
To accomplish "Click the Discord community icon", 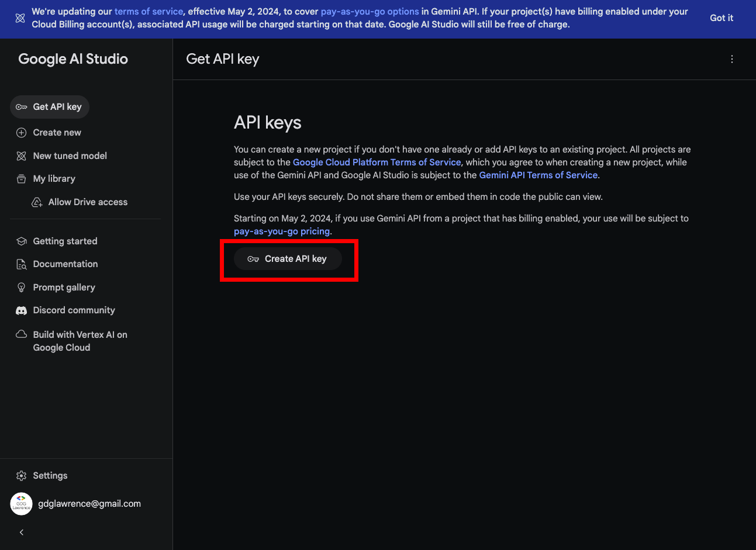I will 22,310.
